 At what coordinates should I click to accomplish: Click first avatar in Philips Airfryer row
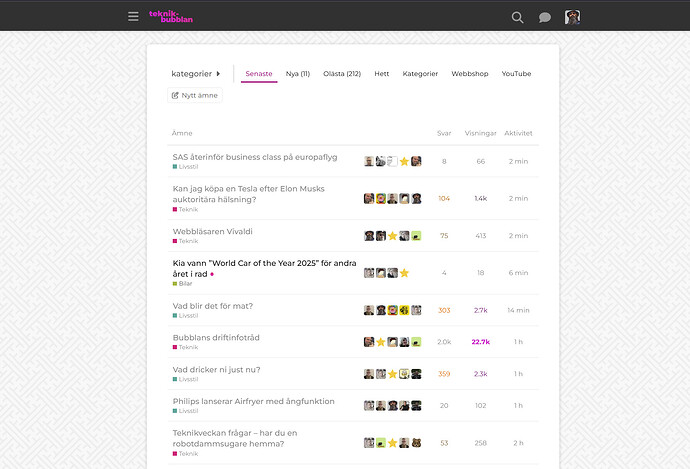click(x=369, y=406)
